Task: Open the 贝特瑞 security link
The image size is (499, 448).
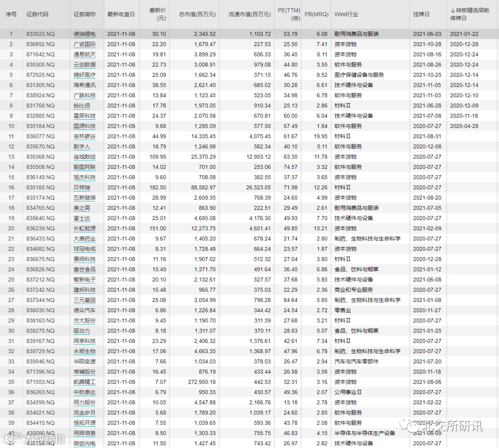Action: click(x=82, y=188)
